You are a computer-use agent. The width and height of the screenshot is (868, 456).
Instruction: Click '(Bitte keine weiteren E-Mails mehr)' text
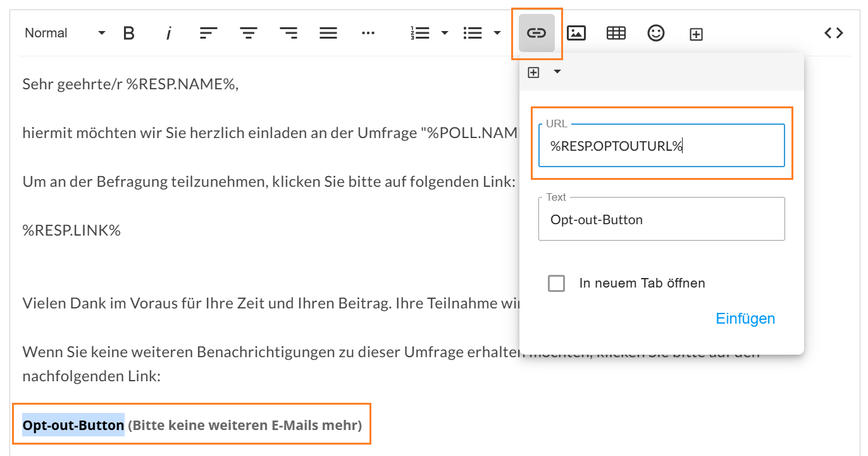[x=245, y=425]
